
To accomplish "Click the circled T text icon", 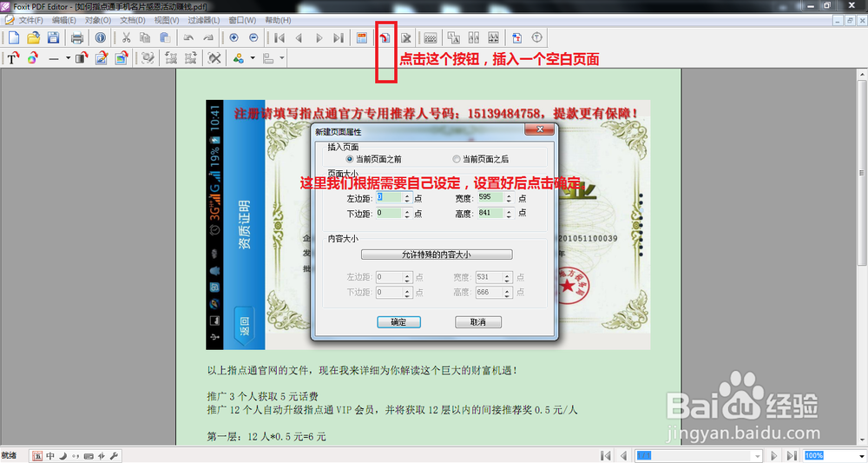I will click(537, 37).
